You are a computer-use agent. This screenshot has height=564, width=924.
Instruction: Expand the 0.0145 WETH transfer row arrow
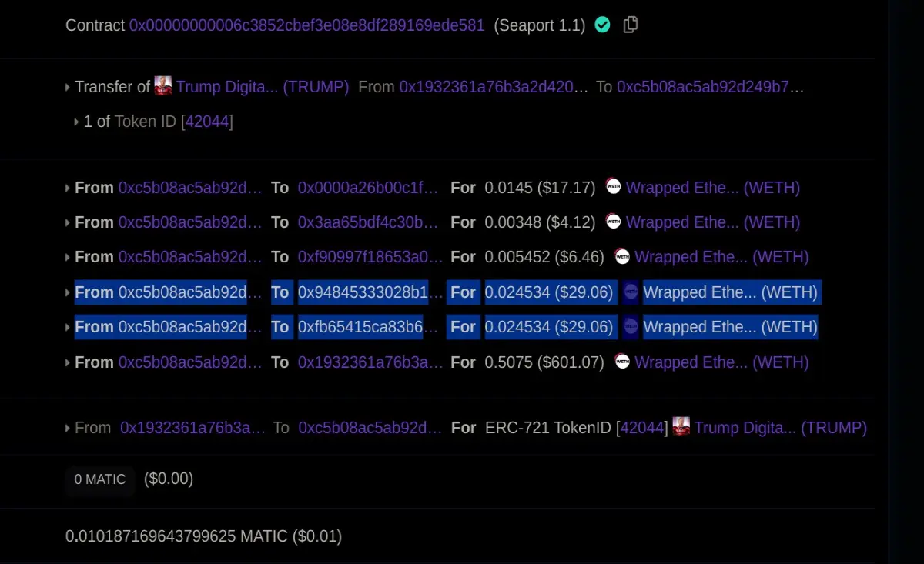coord(68,189)
